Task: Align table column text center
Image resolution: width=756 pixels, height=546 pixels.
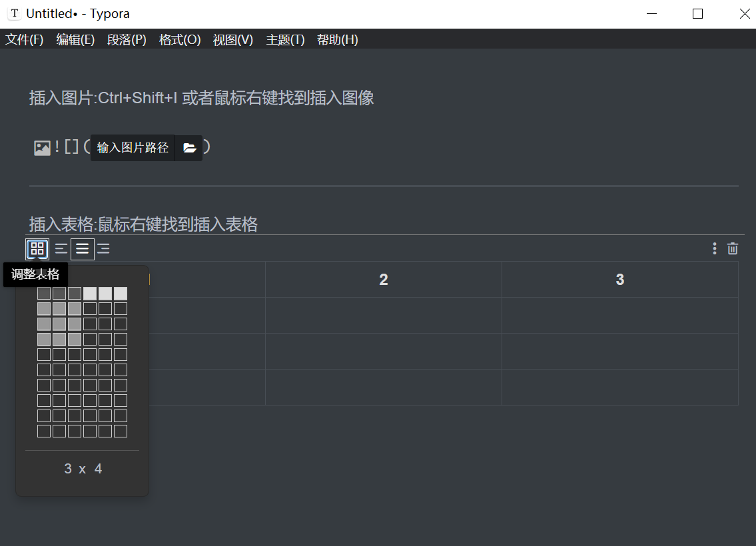Action: (x=83, y=249)
